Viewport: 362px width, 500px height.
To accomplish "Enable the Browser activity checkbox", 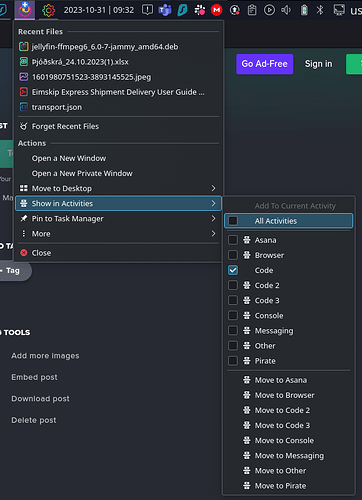I will point(233,255).
